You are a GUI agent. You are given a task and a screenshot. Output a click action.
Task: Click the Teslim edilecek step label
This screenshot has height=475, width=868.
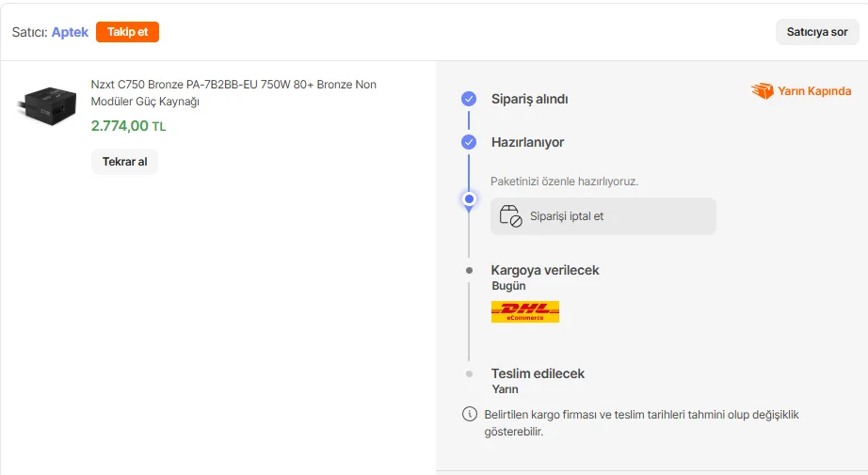(x=538, y=373)
